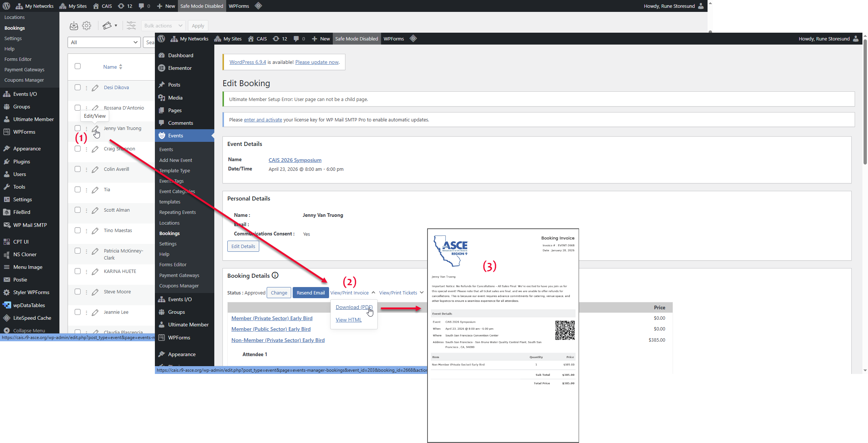
Task: Open the ticket icon dropdown in bookings toolbar
Action: pos(110,26)
